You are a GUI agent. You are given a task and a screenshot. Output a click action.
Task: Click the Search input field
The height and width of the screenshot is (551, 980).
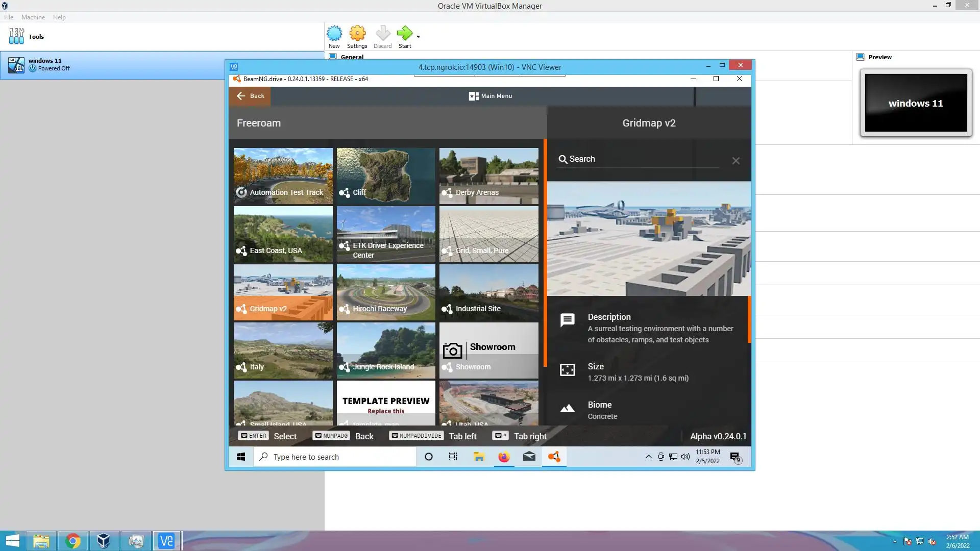coord(638,159)
